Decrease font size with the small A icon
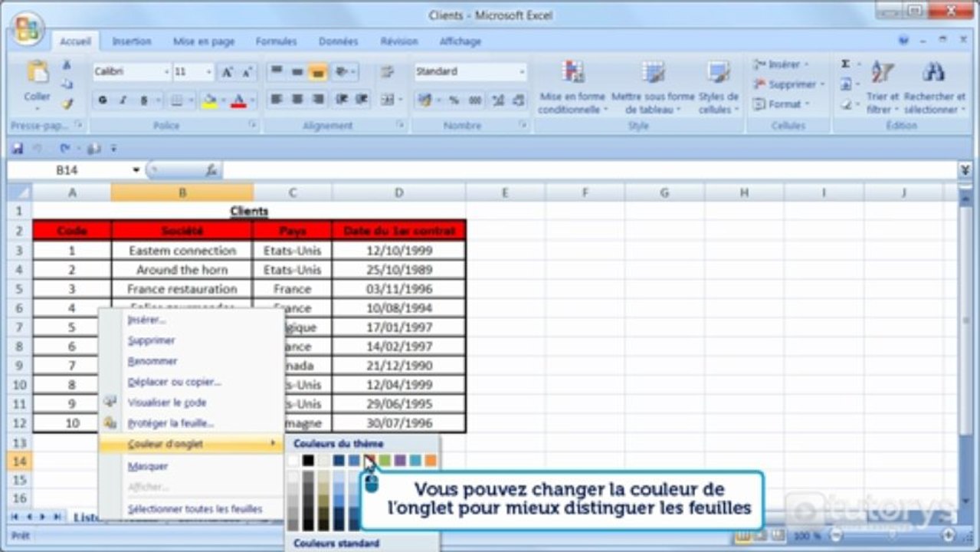Screen dimensions: 980x552 (x=246, y=72)
